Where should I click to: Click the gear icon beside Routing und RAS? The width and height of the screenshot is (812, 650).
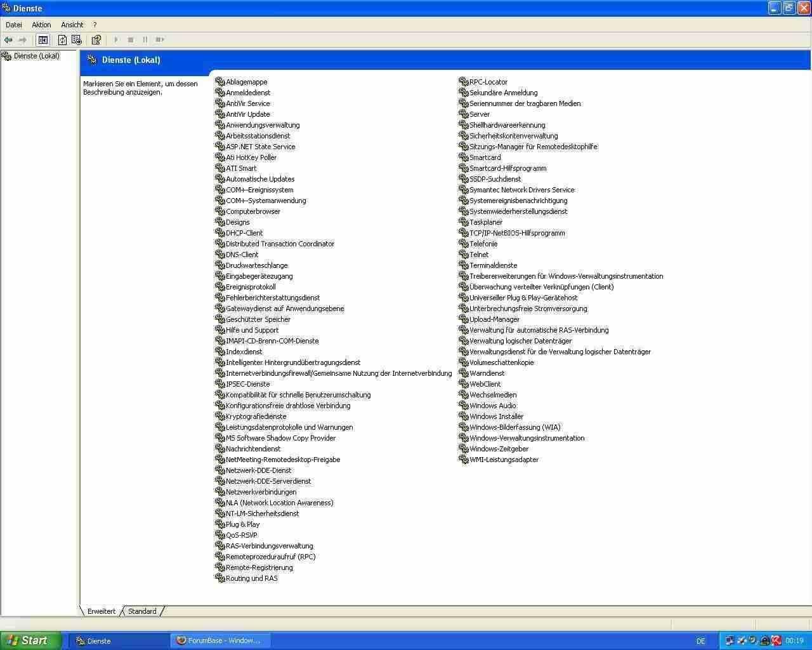click(x=220, y=578)
